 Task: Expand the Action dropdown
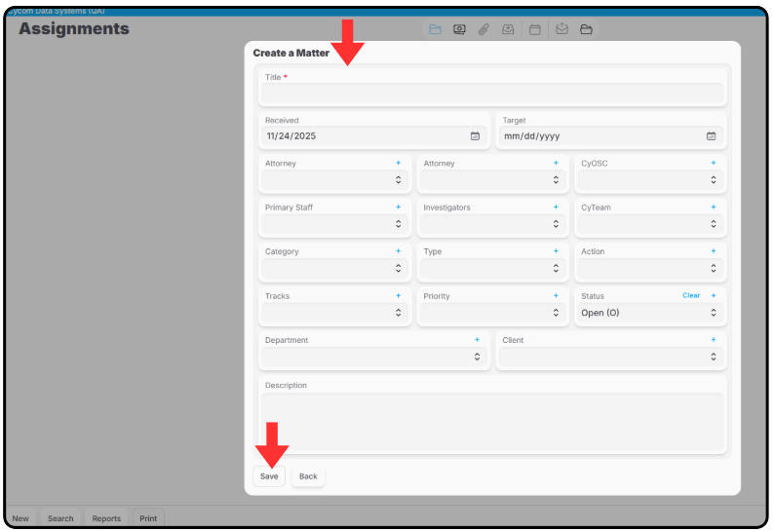click(x=650, y=268)
